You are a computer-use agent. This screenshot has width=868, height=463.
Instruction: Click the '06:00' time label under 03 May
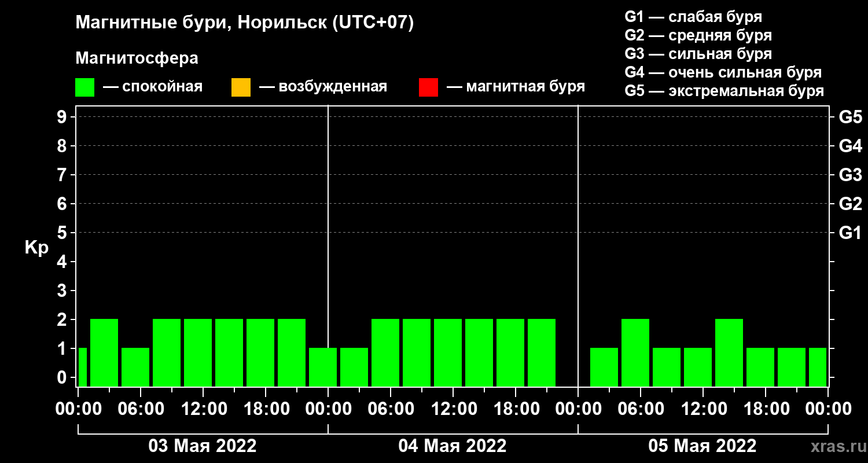[141, 409]
